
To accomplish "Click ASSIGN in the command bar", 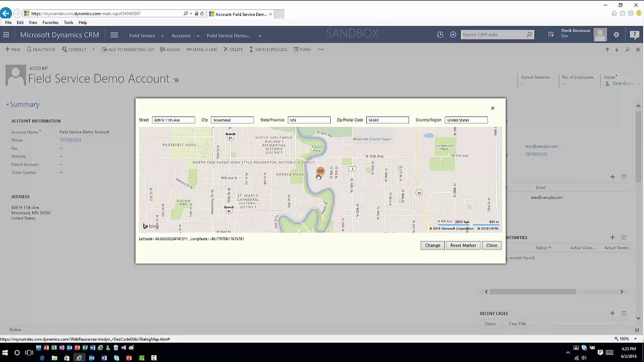I will pos(170,49).
